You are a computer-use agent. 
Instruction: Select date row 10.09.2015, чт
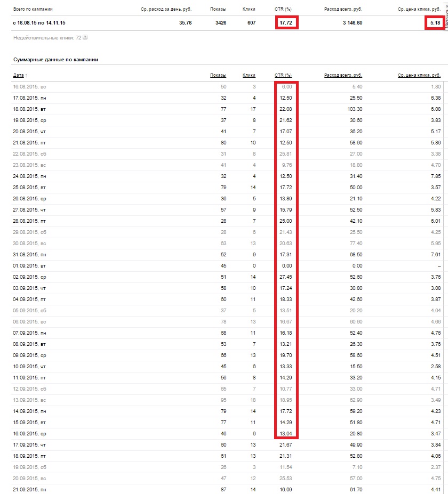(x=227, y=367)
